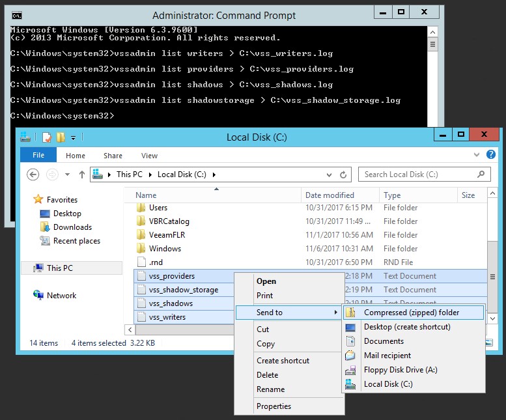The height and width of the screenshot is (420, 506).
Task: Go up one level with Up arrow
Action: (x=82, y=175)
